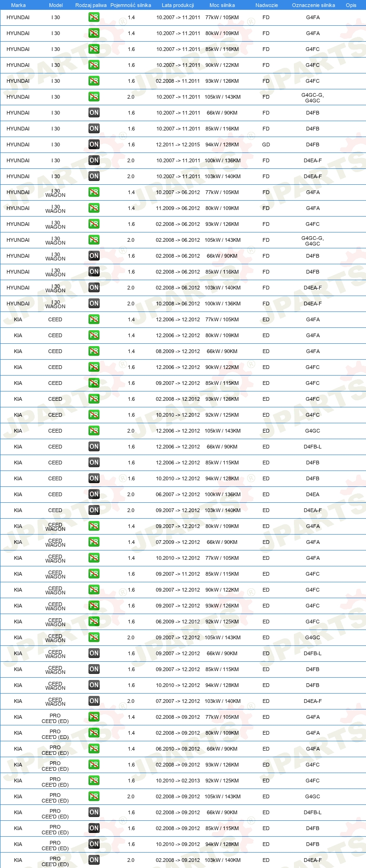Click ON icon in PRO CEE'D D4EA-F 103kW row
The height and width of the screenshot is (868, 366).
[94, 860]
